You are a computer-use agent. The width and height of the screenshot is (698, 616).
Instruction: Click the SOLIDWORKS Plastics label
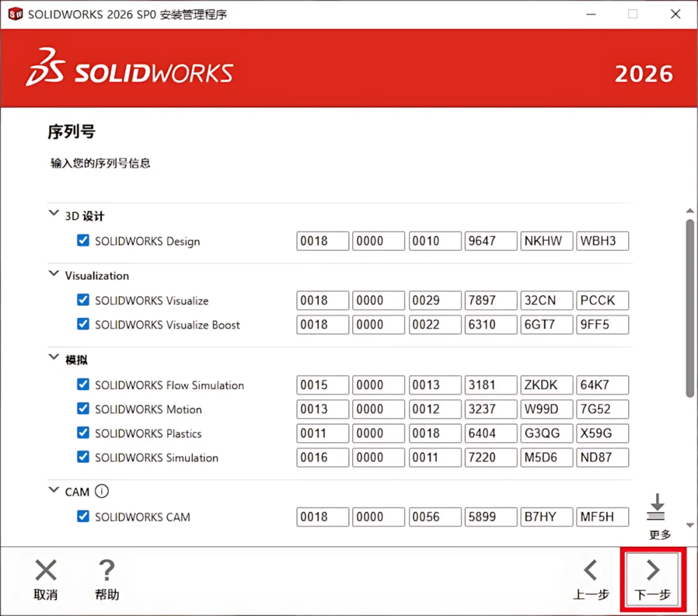coord(148,434)
